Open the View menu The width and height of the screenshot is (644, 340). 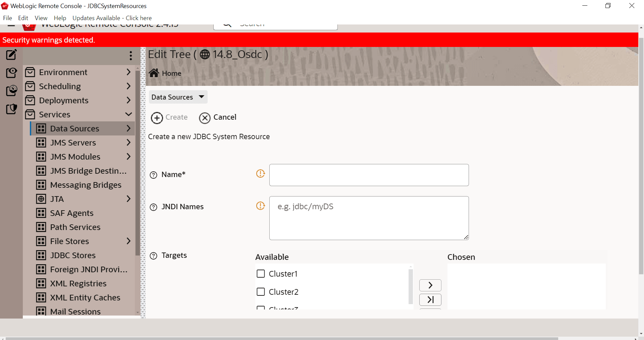point(41,18)
